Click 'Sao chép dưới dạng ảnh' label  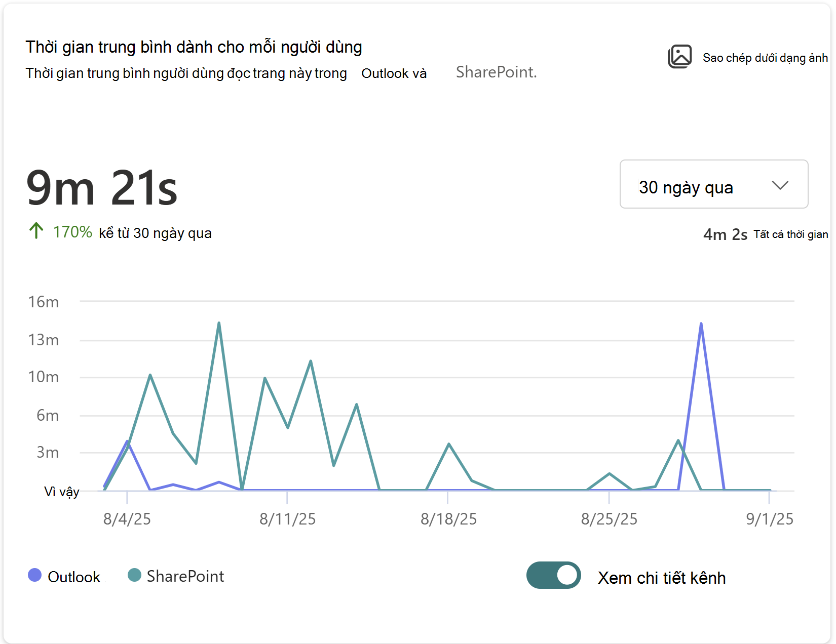click(765, 58)
